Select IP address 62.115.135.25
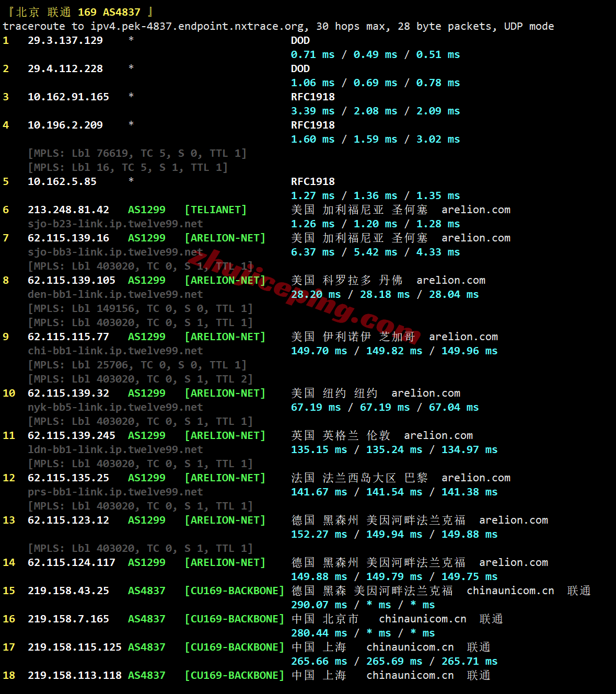 tap(68, 478)
